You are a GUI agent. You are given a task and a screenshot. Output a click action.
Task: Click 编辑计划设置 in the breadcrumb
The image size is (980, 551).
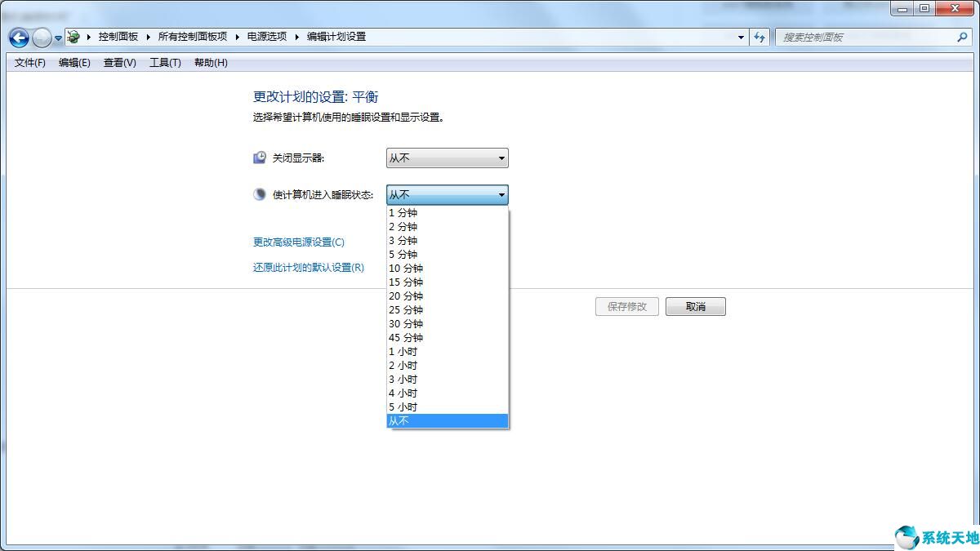tap(336, 37)
